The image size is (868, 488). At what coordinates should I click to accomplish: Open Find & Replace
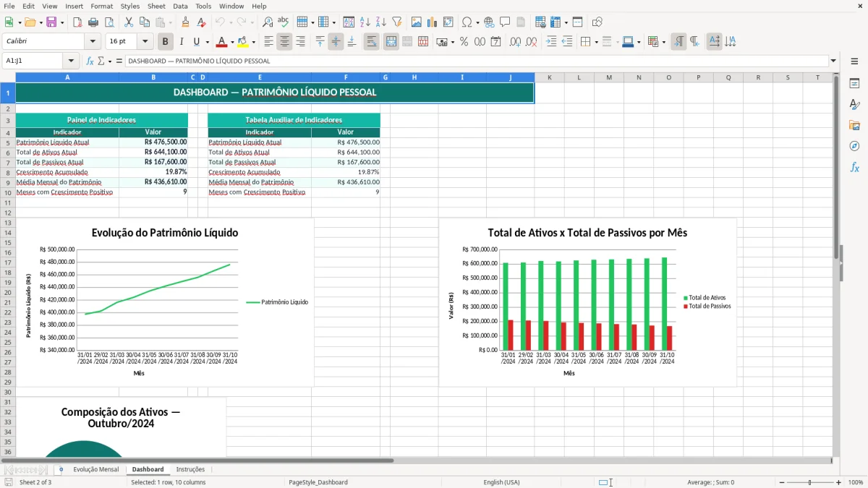[268, 22]
